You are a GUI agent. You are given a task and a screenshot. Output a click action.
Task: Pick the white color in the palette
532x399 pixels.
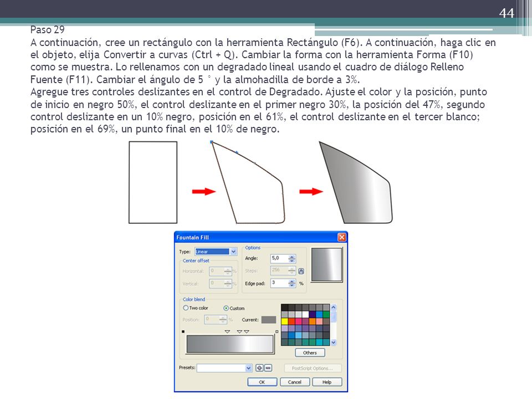305,315
